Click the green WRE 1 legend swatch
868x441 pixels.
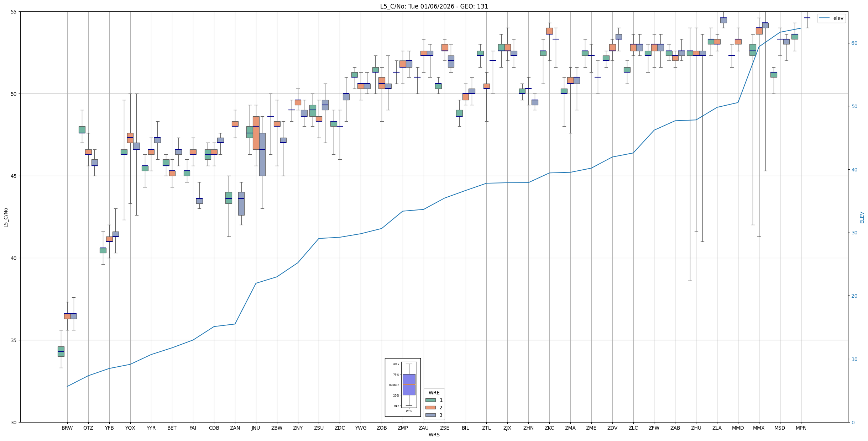(430, 400)
